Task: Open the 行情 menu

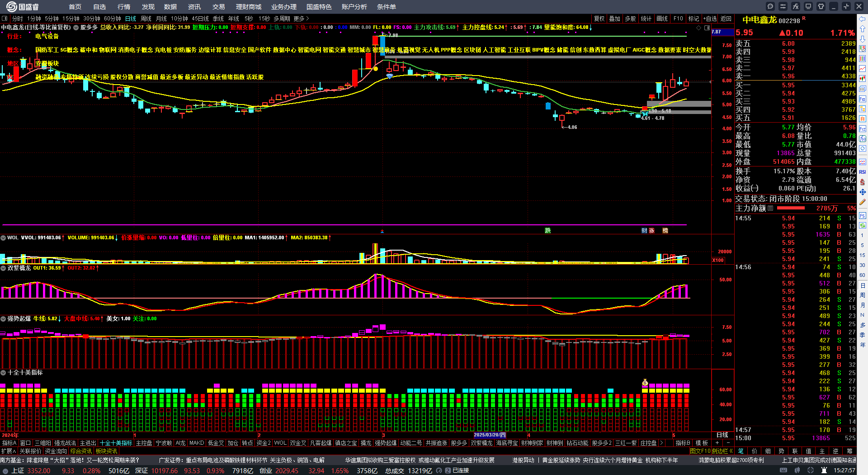Action: pos(124,7)
